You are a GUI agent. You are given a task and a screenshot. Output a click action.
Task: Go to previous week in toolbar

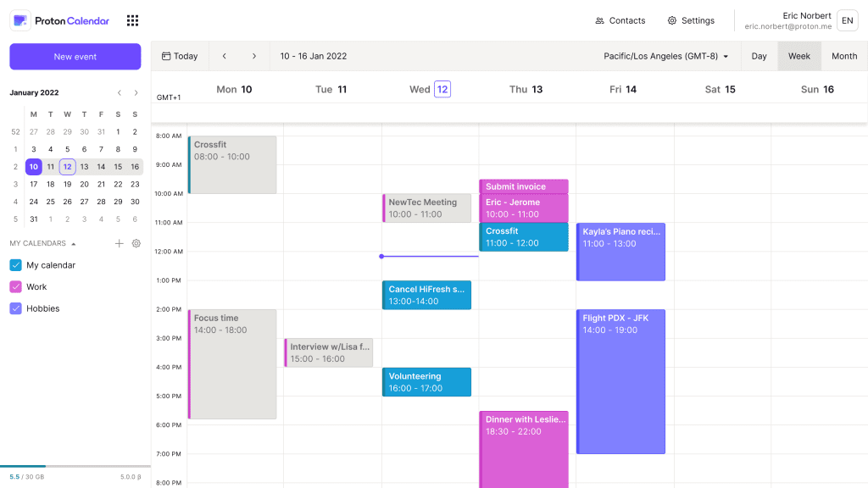click(224, 56)
